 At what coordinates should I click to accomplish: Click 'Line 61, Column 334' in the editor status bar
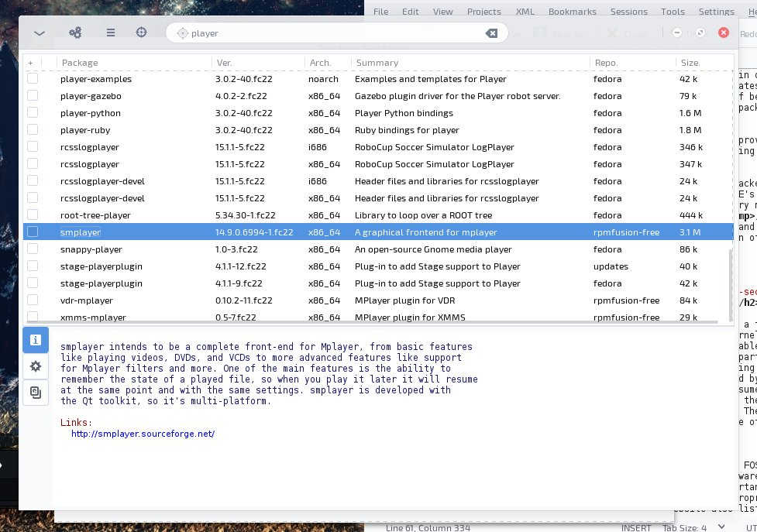pyautogui.click(x=428, y=527)
